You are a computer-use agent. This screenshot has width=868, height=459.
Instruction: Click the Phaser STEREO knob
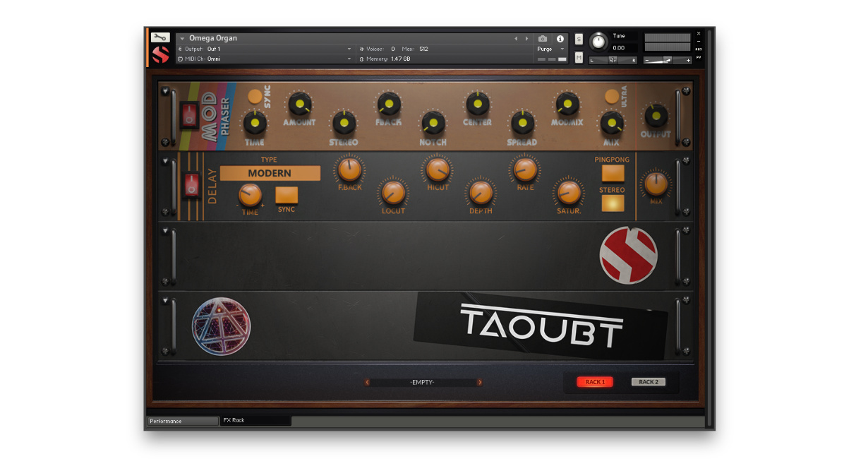click(344, 123)
